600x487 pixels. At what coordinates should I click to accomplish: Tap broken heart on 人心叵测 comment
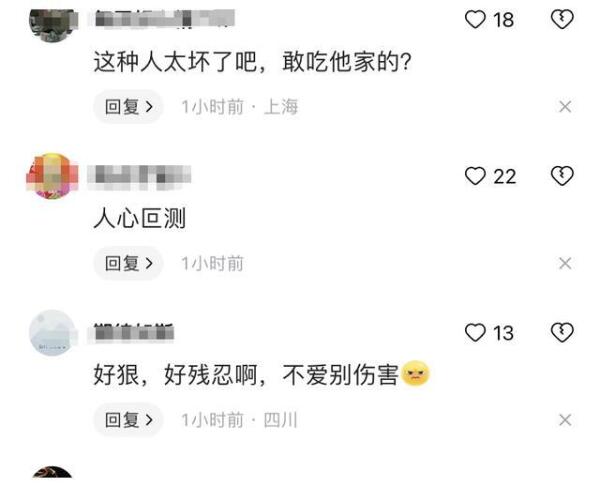(x=562, y=176)
